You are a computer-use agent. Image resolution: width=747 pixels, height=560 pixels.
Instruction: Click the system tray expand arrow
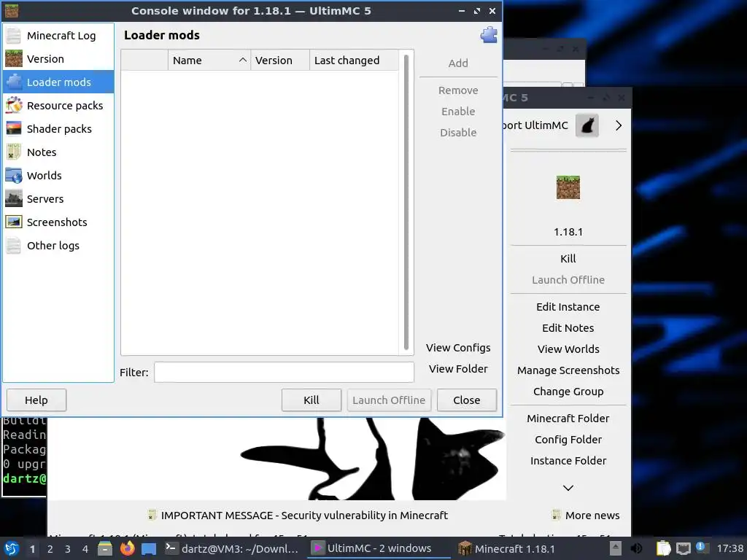(616, 548)
